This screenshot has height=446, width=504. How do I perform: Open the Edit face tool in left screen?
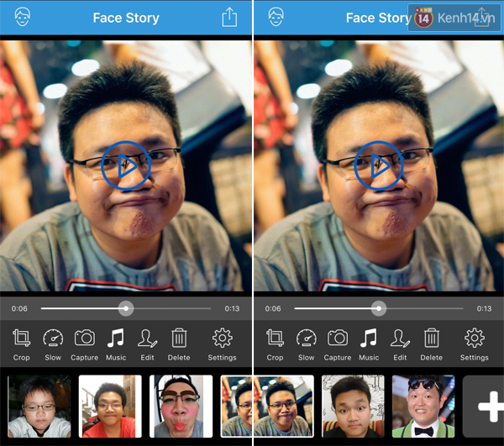tap(147, 344)
